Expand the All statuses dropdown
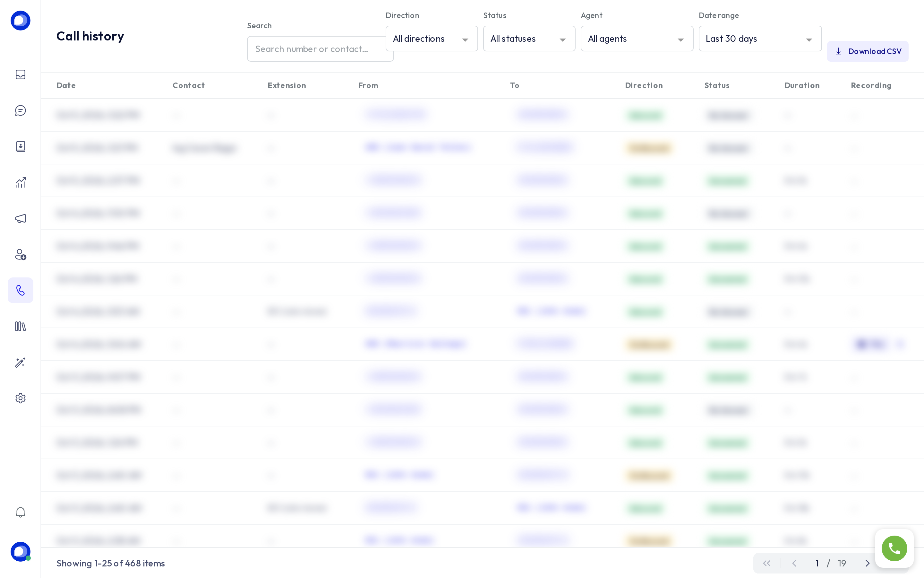 tap(529, 39)
